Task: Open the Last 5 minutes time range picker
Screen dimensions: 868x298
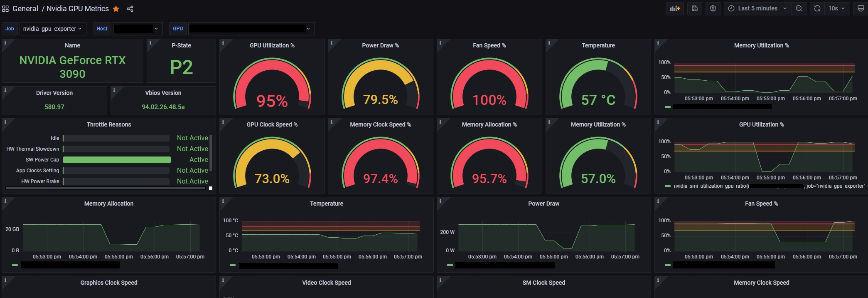Action: coord(757,8)
